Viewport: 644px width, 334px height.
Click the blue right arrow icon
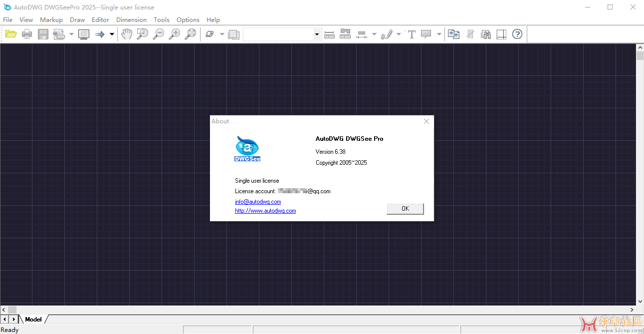(100, 34)
